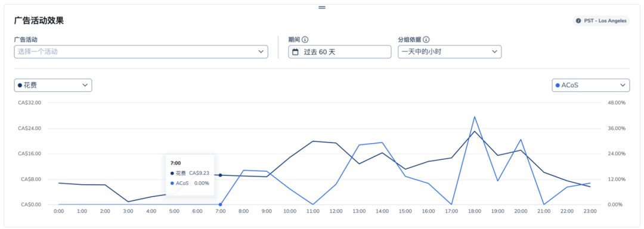The width and height of the screenshot is (644, 229).
Task: Click the CA$24.00 y-axis label
Action: (30, 128)
